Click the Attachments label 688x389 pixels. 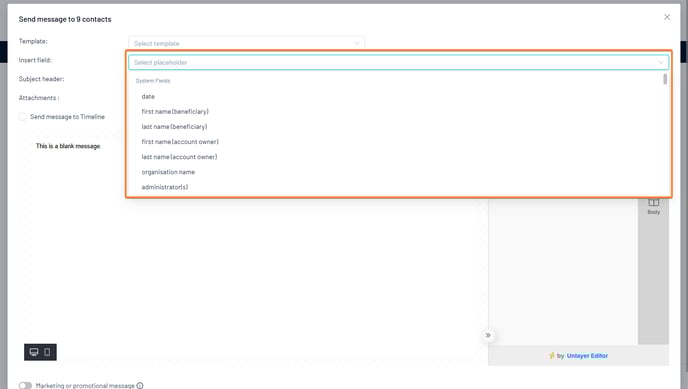point(39,98)
